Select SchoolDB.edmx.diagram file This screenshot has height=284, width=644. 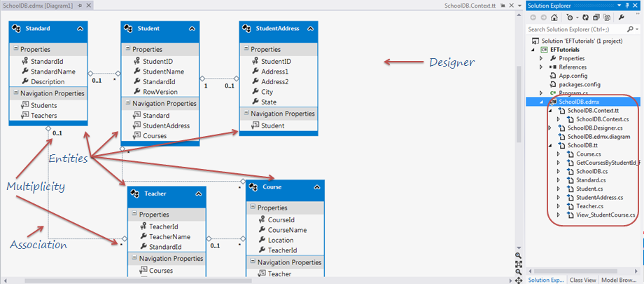pos(598,137)
